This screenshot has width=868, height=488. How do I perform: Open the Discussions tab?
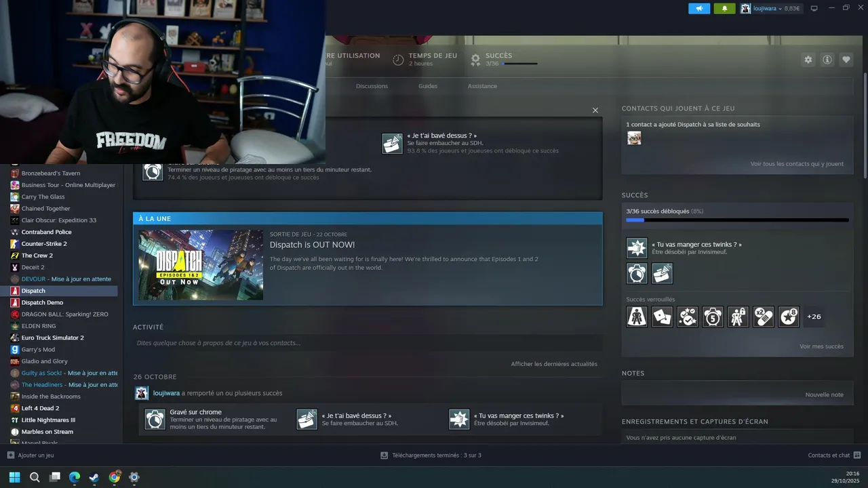point(372,86)
